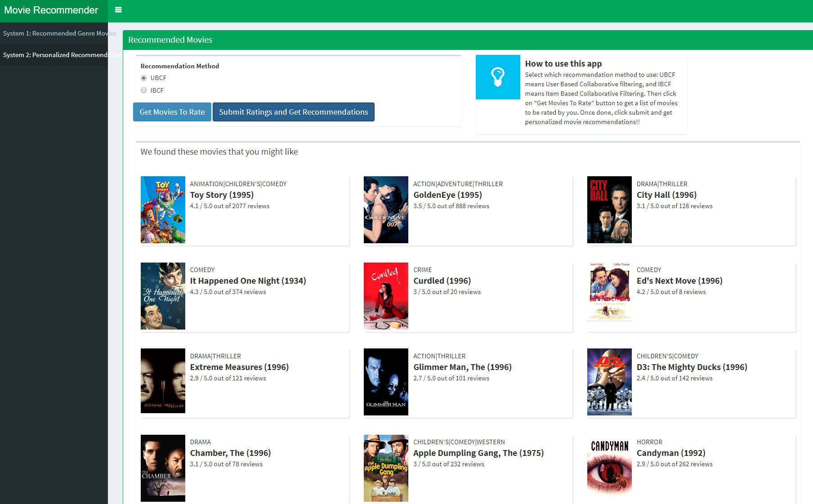The height and width of the screenshot is (504, 813).
Task: Switch UBCF selection off by choosing IBCF
Action: click(x=143, y=90)
